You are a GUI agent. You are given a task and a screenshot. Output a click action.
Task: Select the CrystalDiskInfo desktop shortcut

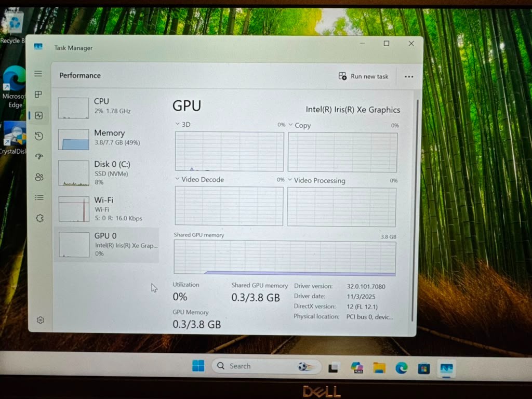pos(13,137)
